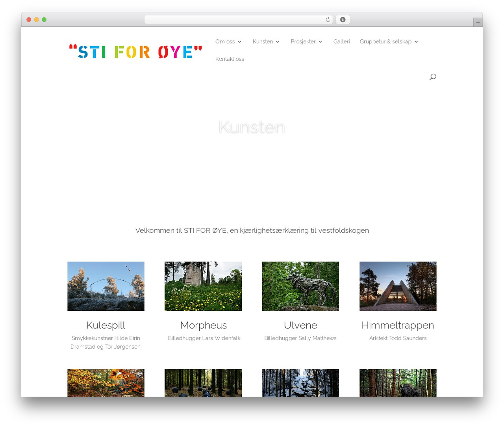Click the dark forest spheres thumbnail

203,382
